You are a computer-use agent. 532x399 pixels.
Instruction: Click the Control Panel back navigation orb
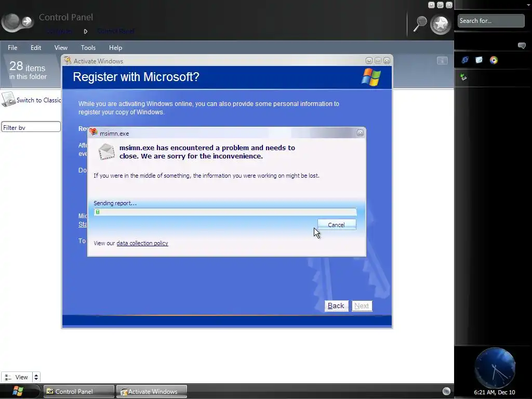(x=12, y=22)
